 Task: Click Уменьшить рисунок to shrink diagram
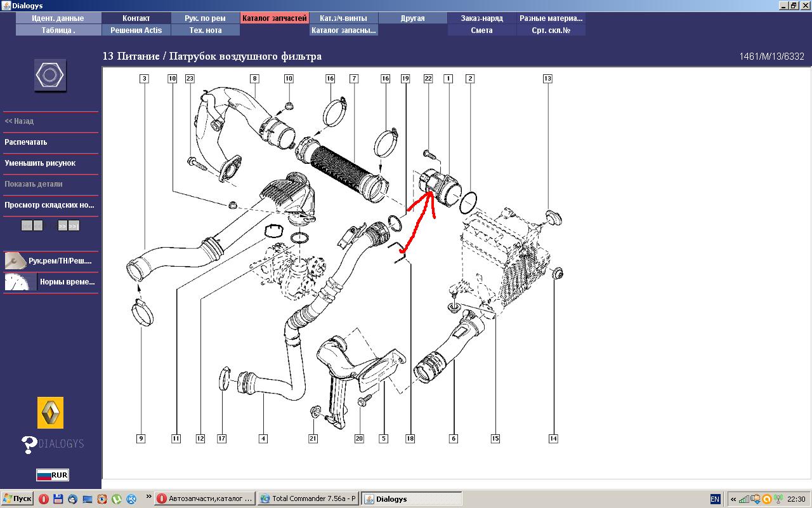click(40, 163)
